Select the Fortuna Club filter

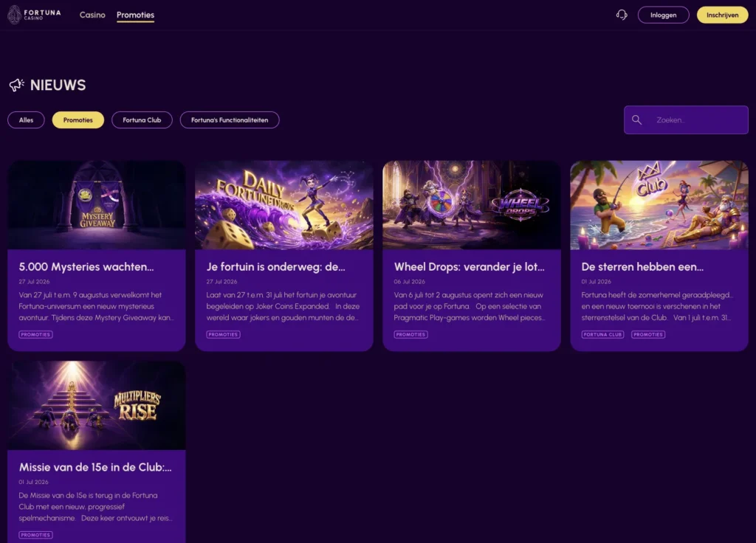(x=142, y=120)
